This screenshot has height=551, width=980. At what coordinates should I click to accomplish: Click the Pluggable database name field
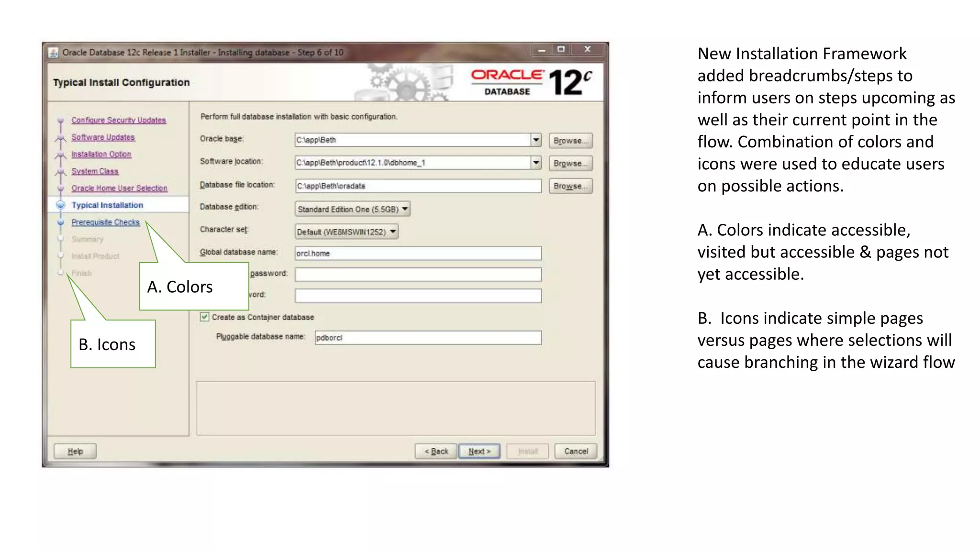428,338
